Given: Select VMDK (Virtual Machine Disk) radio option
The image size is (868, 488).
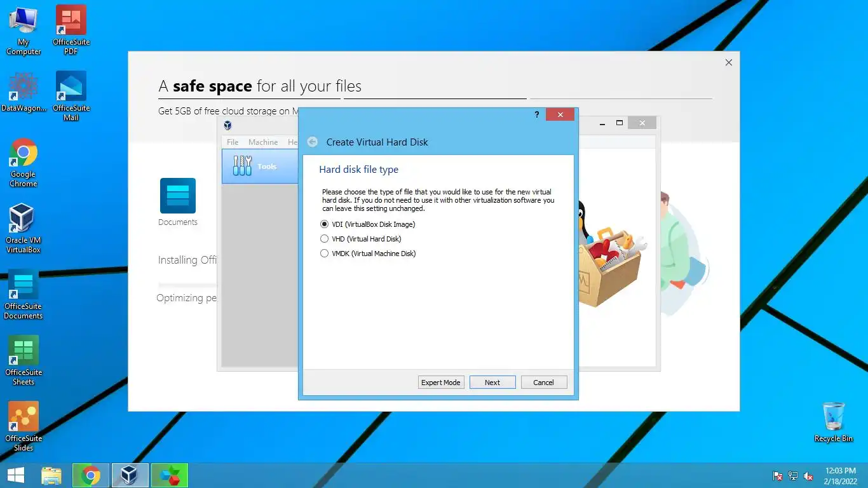Looking at the screenshot, I should click(x=368, y=254).
